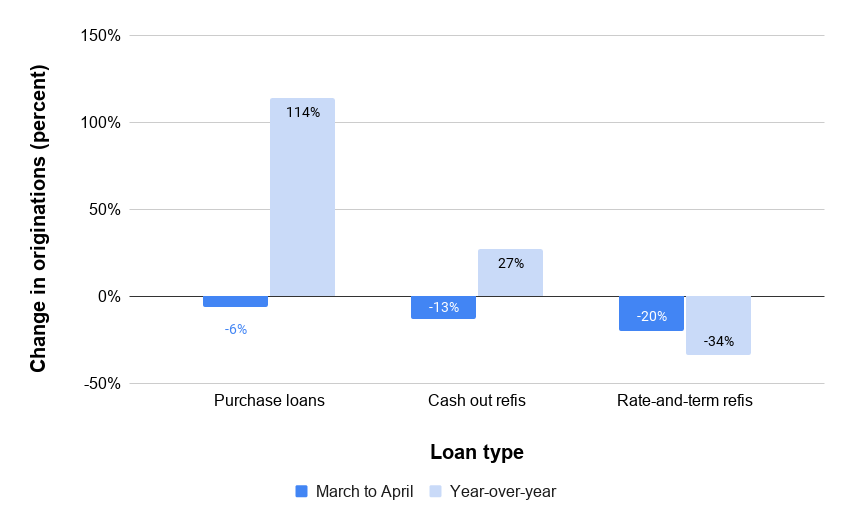Click the Cash out refis axis label
The image size is (851, 527).
point(477,401)
